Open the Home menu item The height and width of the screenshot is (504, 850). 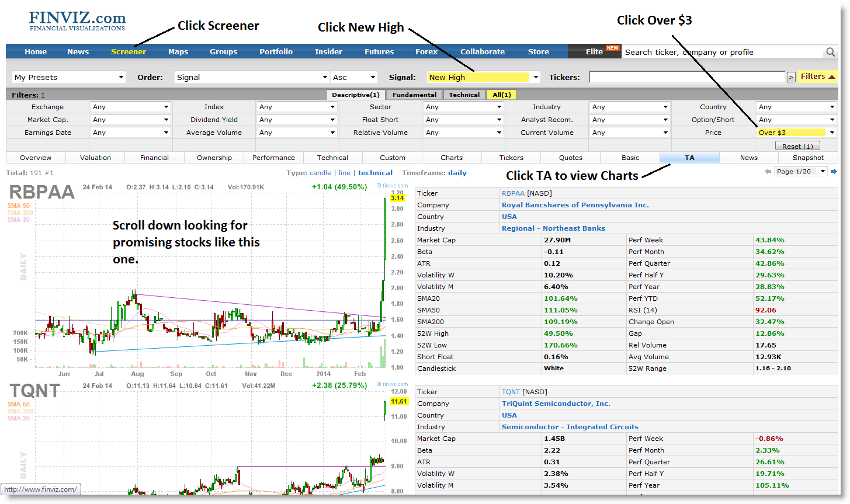[x=36, y=51]
